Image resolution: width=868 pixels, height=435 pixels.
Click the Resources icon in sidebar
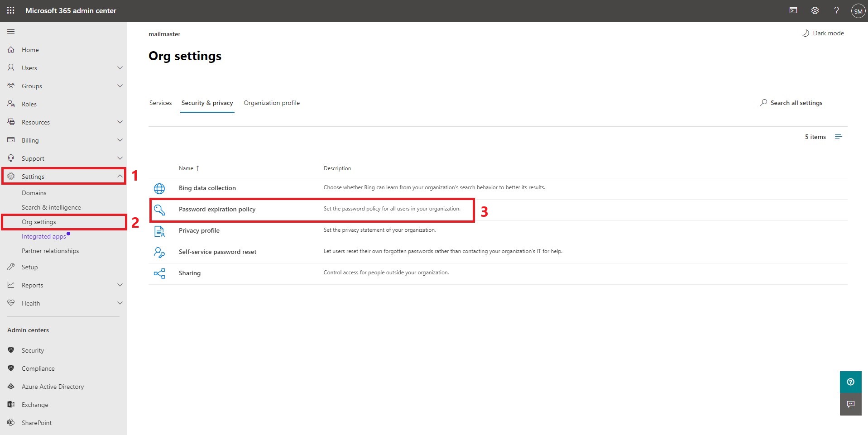tap(11, 122)
